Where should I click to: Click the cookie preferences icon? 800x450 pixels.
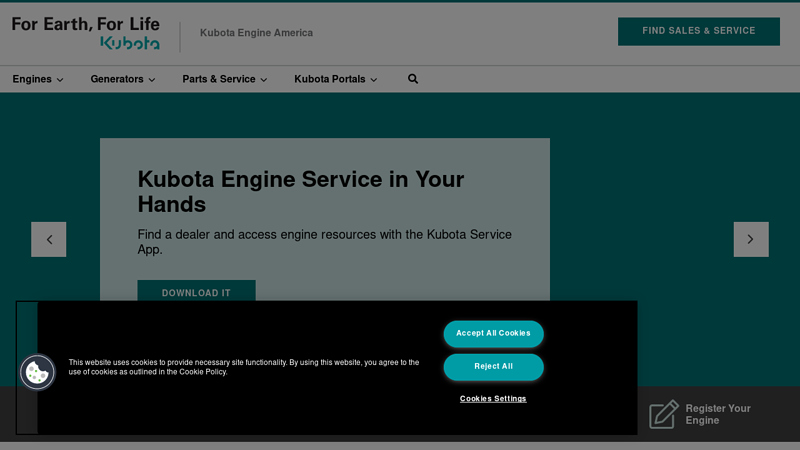pyautogui.click(x=37, y=372)
